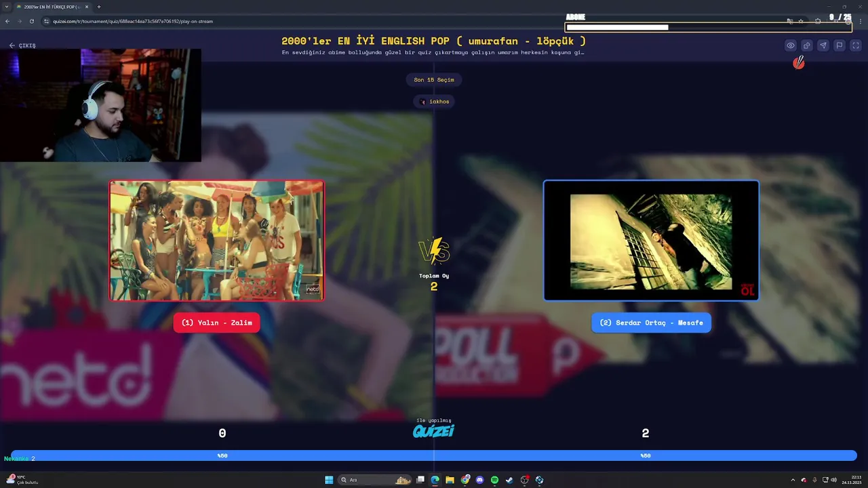Screen dimensions: 868x488
Task: Open the browser extensions puzzle icon
Action: click(818, 21)
